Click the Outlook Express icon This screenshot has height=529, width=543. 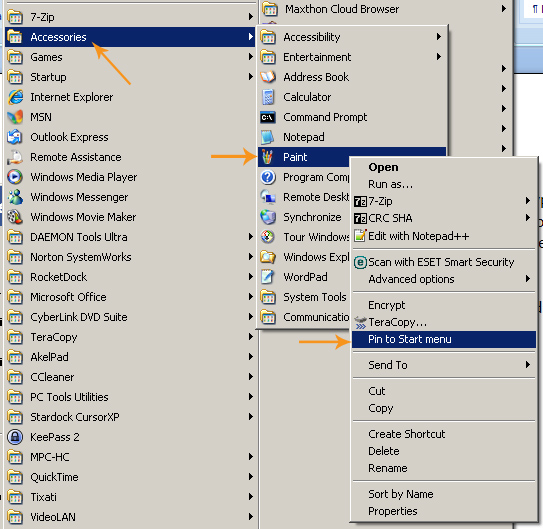[x=15, y=137]
